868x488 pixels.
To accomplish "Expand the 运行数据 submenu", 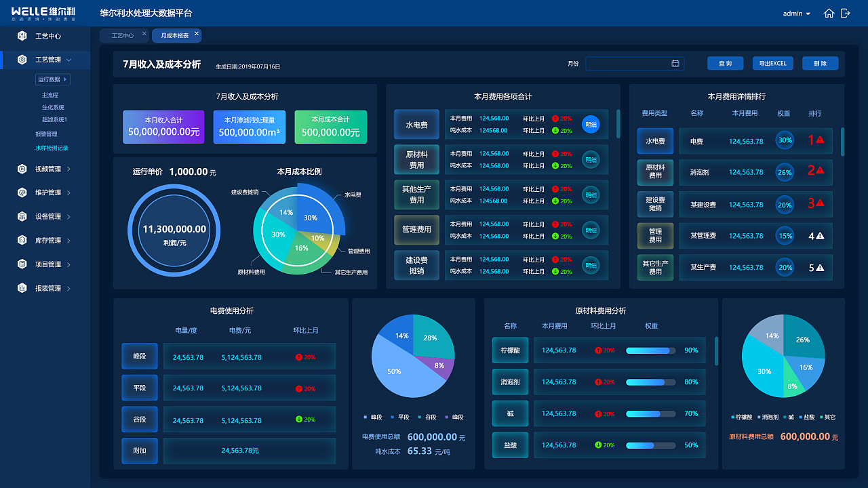I will [x=53, y=79].
